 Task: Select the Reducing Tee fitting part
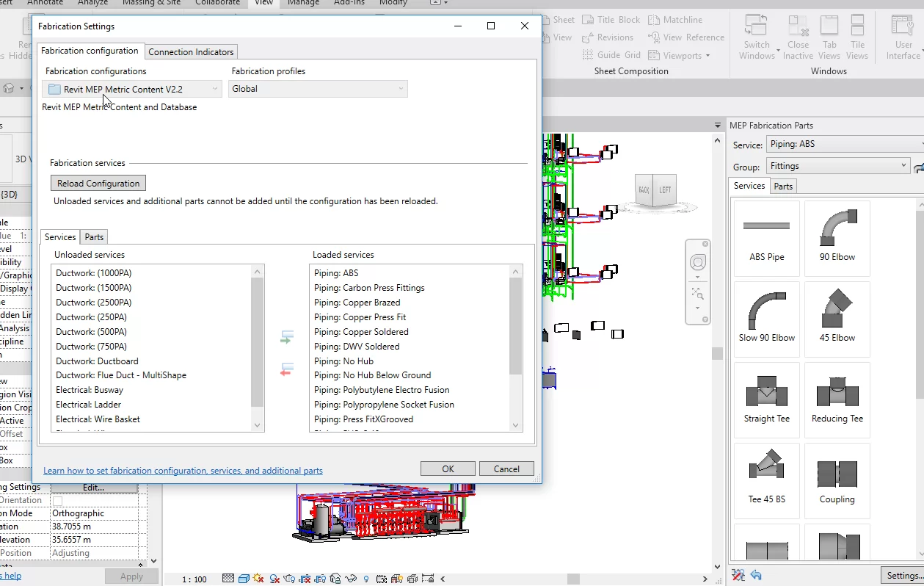coord(837,399)
